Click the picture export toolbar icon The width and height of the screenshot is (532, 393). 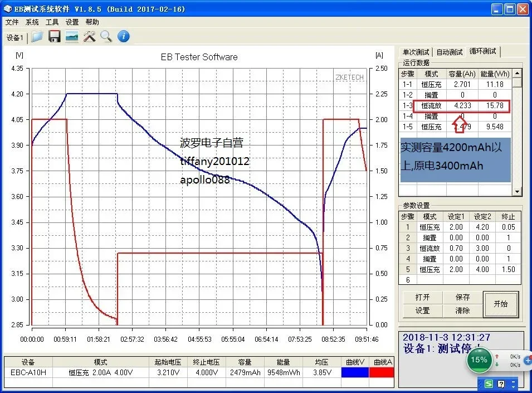(72, 37)
